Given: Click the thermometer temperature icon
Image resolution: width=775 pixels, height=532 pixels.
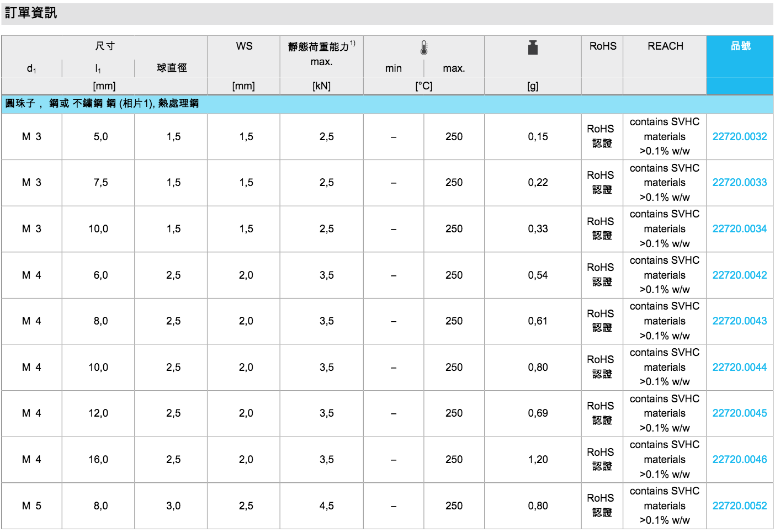Looking at the screenshot, I should pyautogui.click(x=423, y=48).
